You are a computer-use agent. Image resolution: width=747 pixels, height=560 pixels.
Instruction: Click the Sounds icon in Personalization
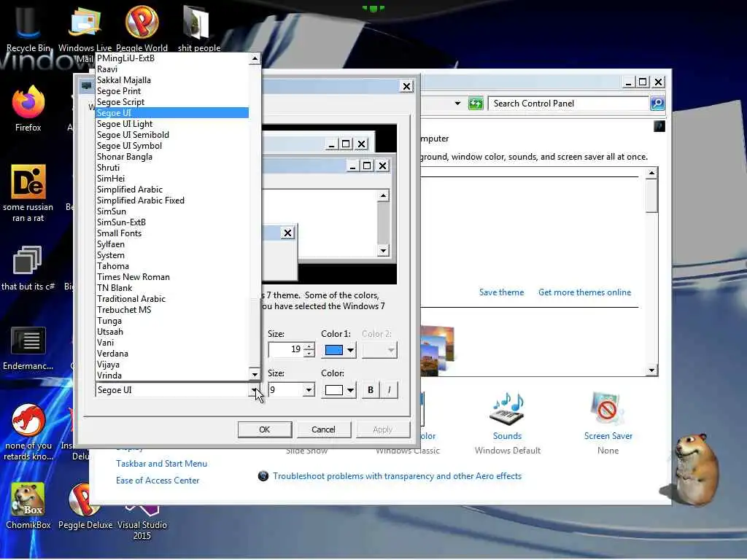[x=507, y=410]
